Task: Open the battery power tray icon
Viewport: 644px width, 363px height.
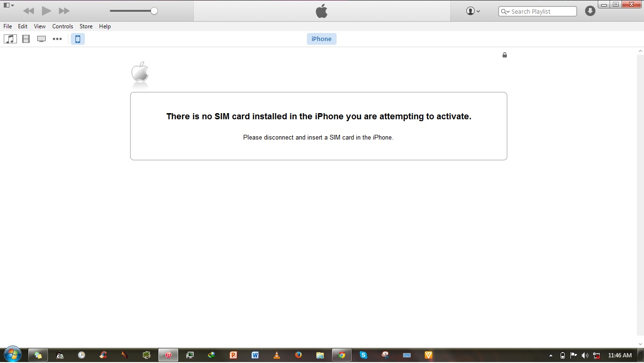Action: tap(562, 355)
